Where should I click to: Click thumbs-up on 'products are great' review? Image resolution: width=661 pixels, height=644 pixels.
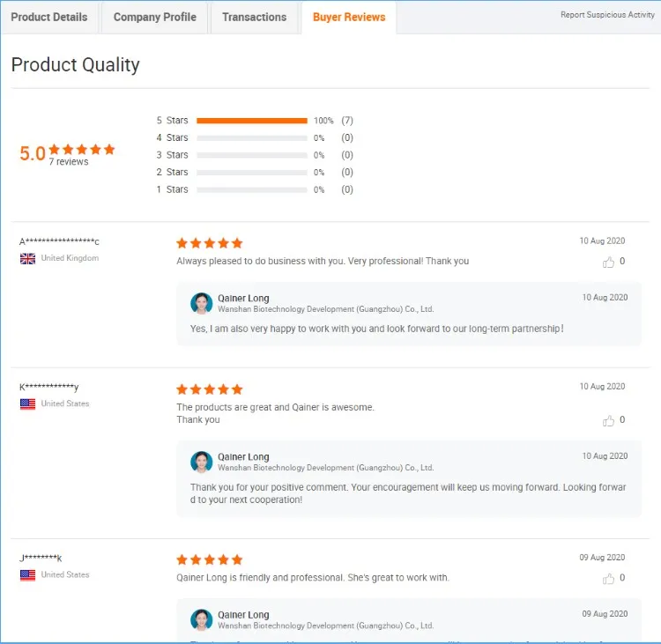608,420
